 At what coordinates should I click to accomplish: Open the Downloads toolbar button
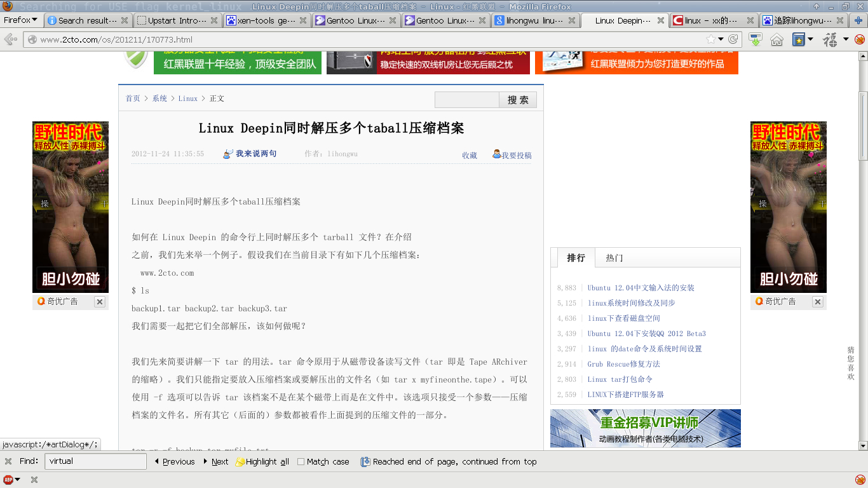(x=756, y=39)
